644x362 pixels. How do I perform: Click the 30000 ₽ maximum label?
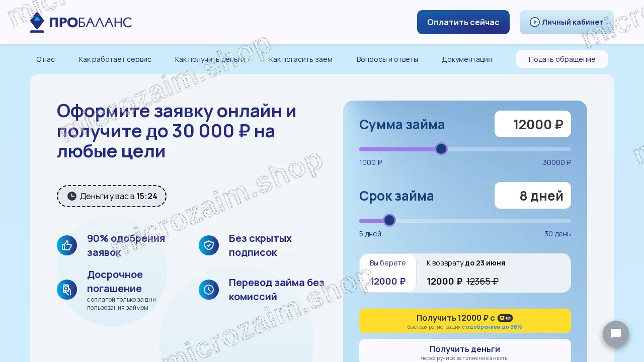tap(557, 162)
